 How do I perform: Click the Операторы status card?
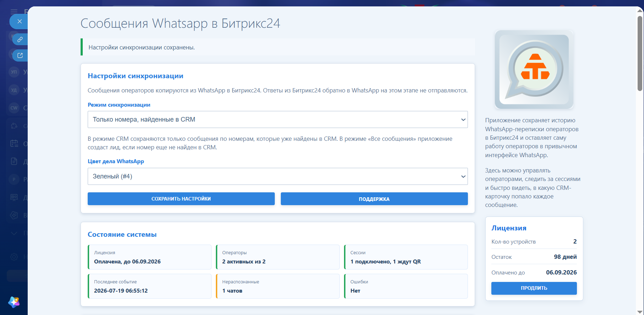pos(278,257)
